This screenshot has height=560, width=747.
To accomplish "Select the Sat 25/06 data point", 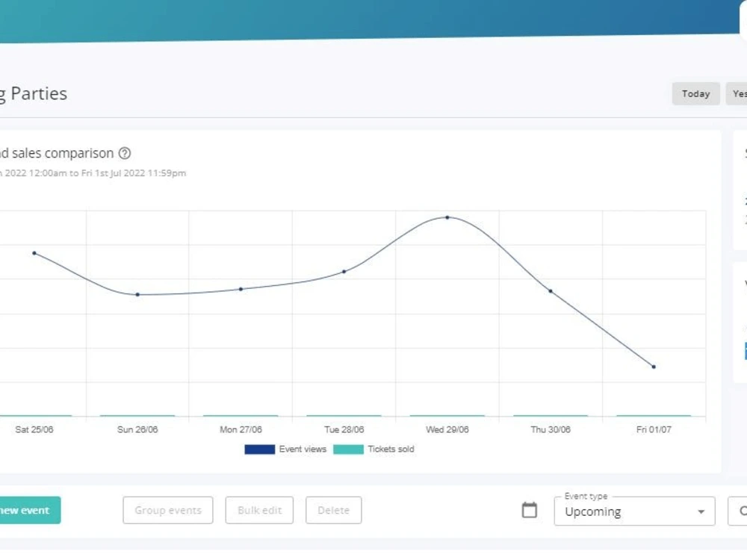I will tap(34, 253).
